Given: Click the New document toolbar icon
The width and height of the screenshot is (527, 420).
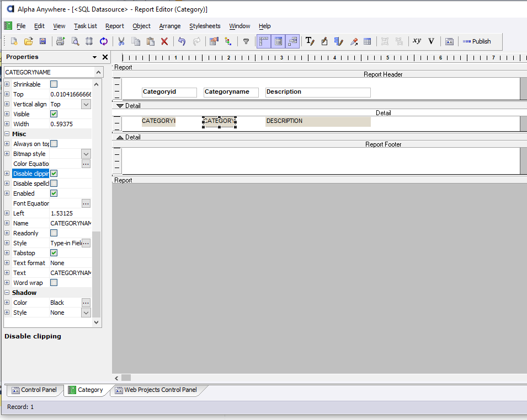Looking at the screenshot, I should point(14,41).
